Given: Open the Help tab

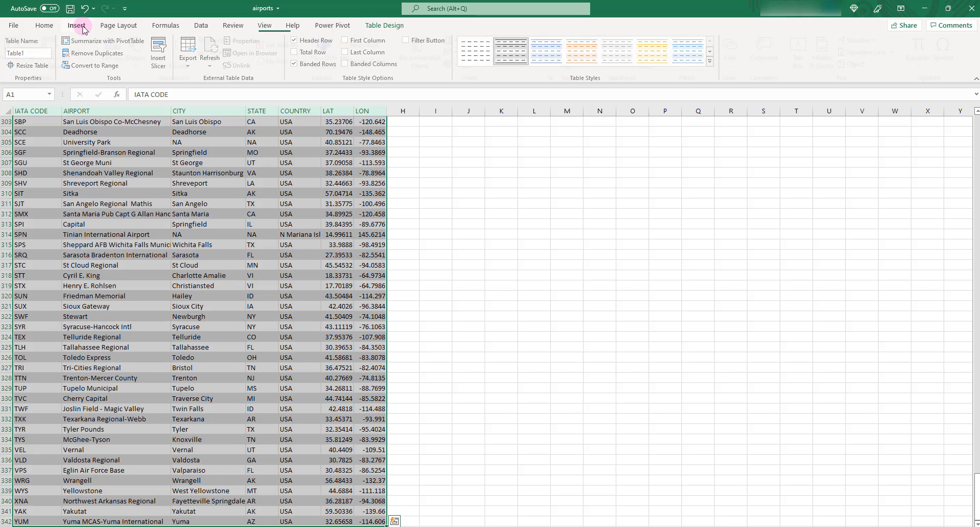Looking at the screenshot, I should click(293, 25).
